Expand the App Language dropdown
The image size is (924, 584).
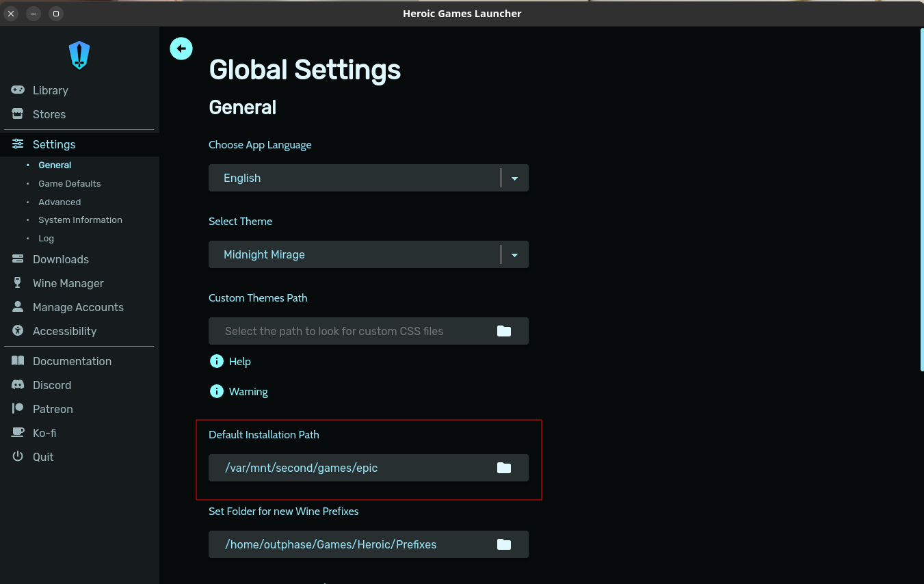pos(514,178)
